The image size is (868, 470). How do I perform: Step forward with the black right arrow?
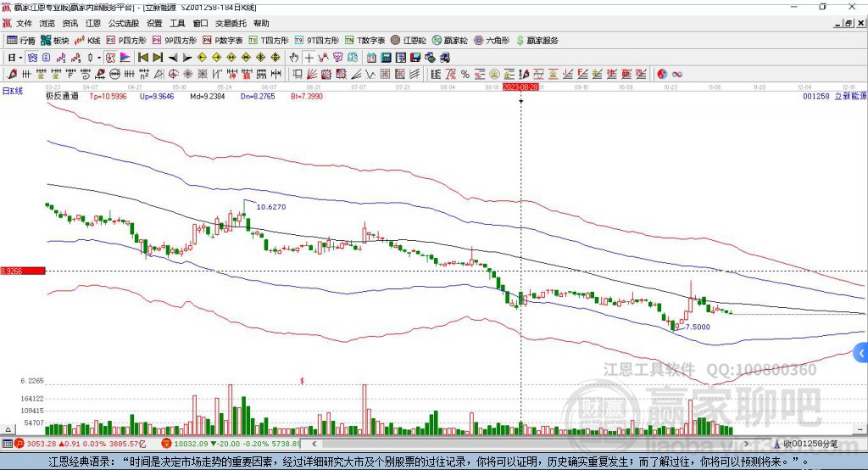click(186, 58)
